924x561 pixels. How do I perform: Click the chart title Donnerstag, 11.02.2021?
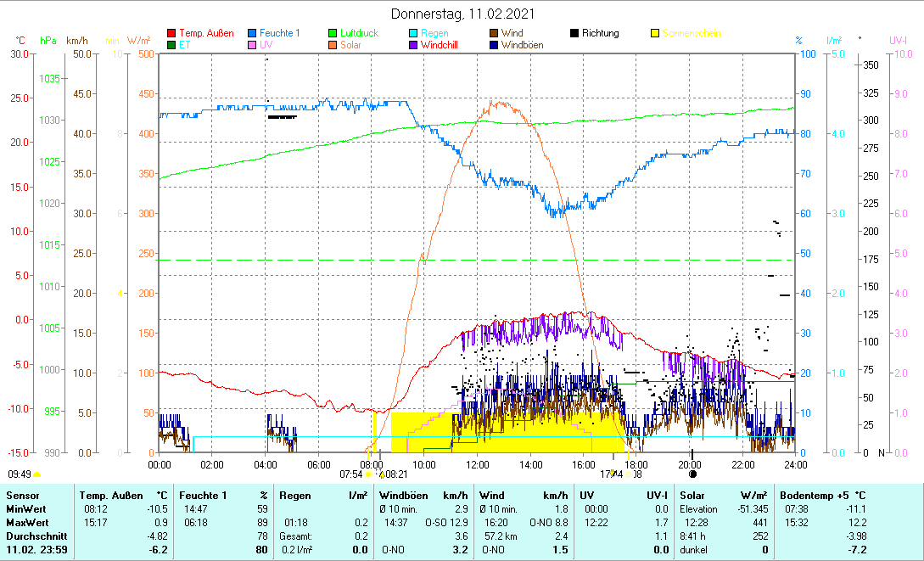[x=462, y=14]
